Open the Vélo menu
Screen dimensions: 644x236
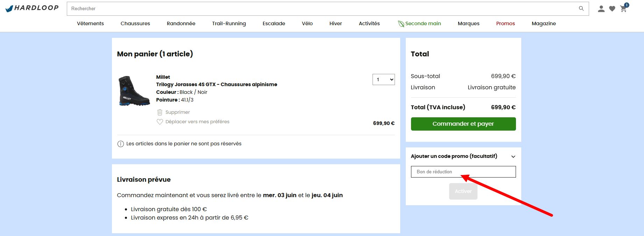(x=307, y=23)
